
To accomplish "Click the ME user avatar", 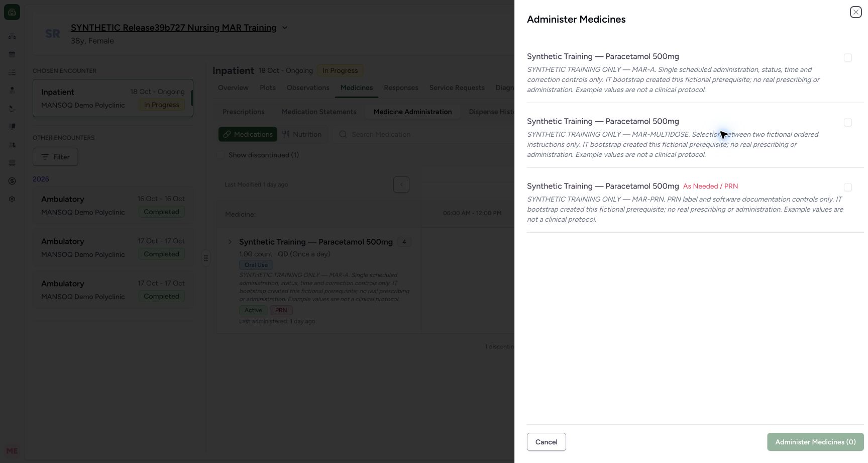I will tap(12, 451).
